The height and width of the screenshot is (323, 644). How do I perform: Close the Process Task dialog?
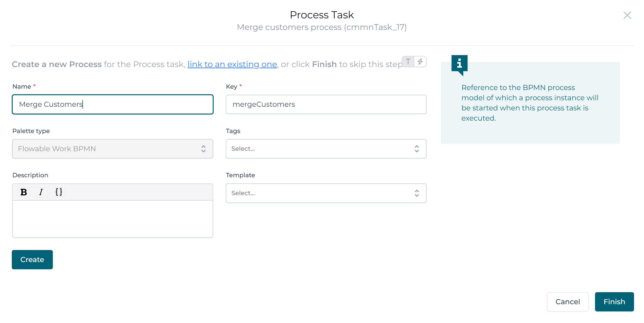[x=627, y=15]
